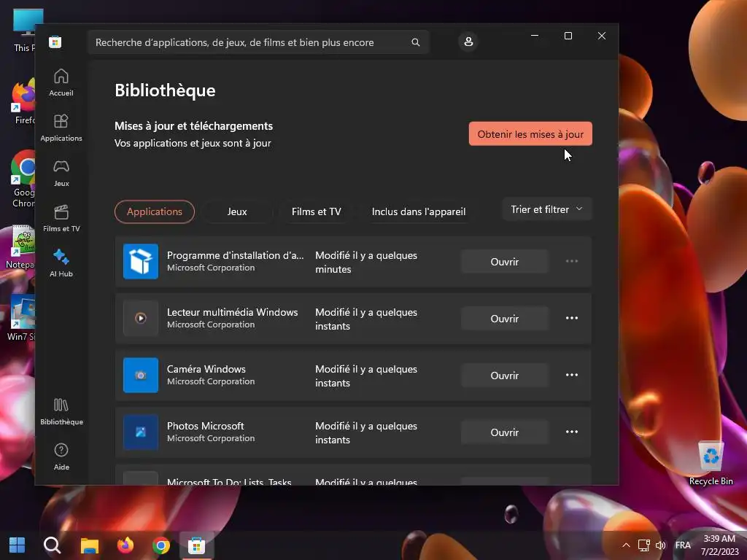Select the Jeux filter tab
Screen dimensions: 747x560
(237, 211)
